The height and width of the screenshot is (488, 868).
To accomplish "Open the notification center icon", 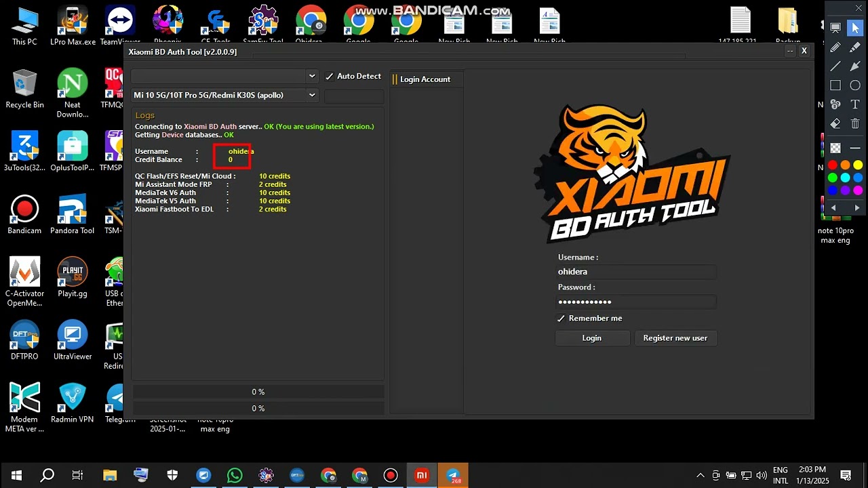I will tap(846, 475).
